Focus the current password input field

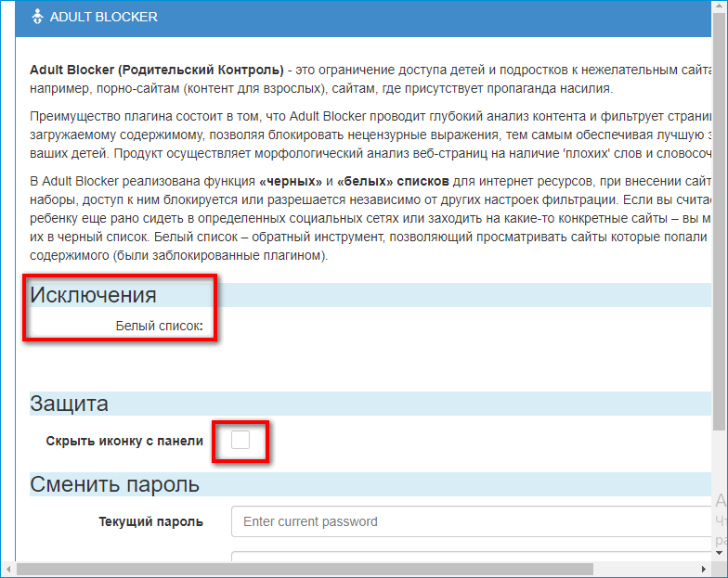click(x=471, y=521)
